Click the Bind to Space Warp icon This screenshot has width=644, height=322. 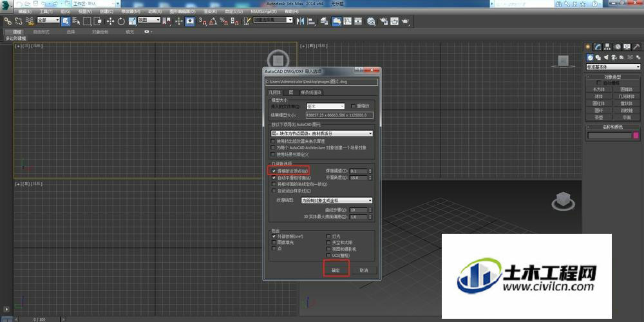[x=29, y=21]
